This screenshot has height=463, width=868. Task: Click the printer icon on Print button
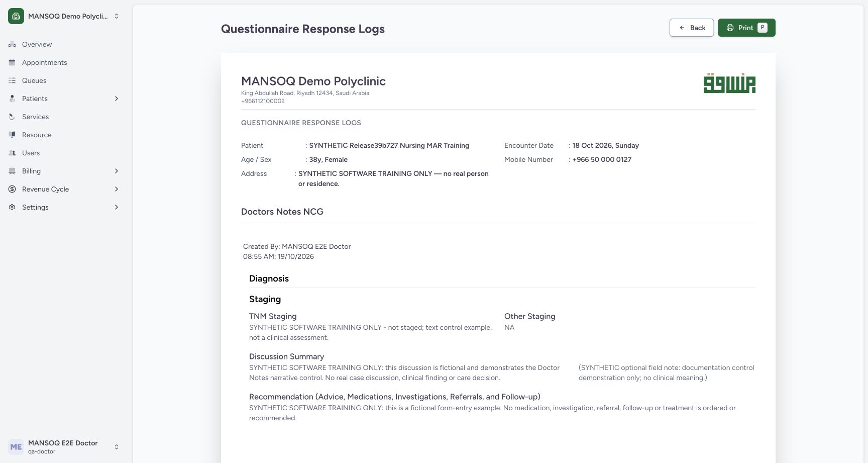[x=730, y=28]
